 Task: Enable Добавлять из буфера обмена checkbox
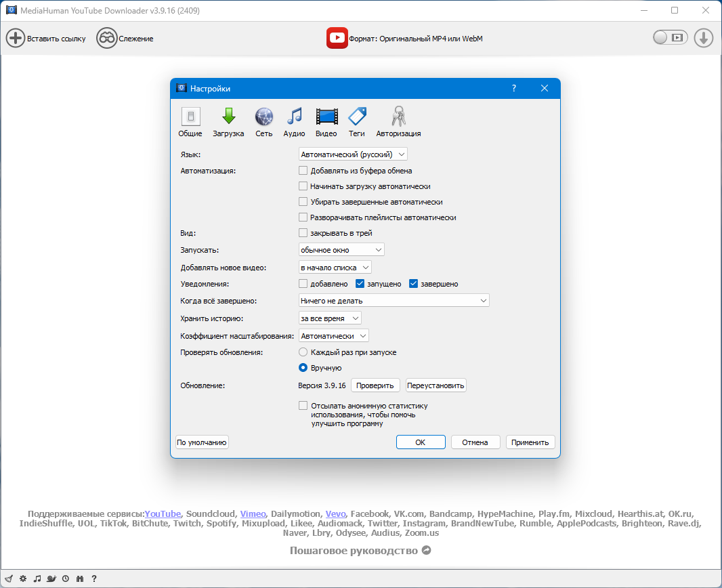tap(303, 170)
